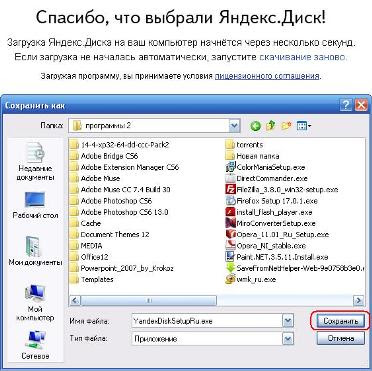The width and height of the screenshot is (372, 371).
Task: Go up one folder level icon
Action: 271,126
